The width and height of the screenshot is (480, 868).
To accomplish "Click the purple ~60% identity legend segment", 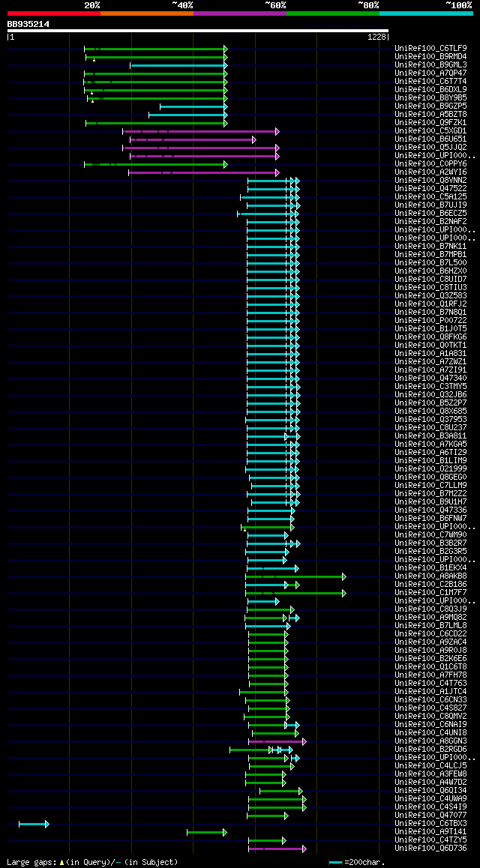I will pyautogui.click(x=240, y=13).
